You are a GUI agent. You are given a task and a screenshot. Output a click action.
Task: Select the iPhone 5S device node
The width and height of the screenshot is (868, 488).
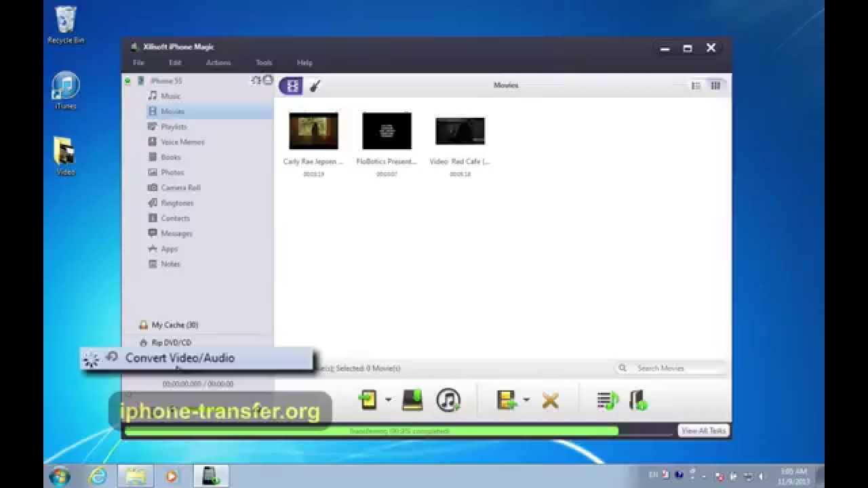pos(165,81)
